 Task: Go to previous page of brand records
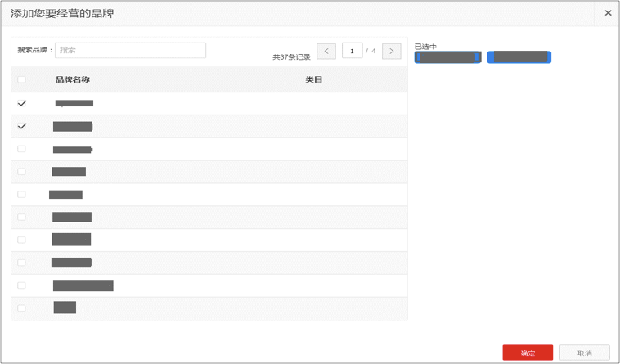coord(326,51)
